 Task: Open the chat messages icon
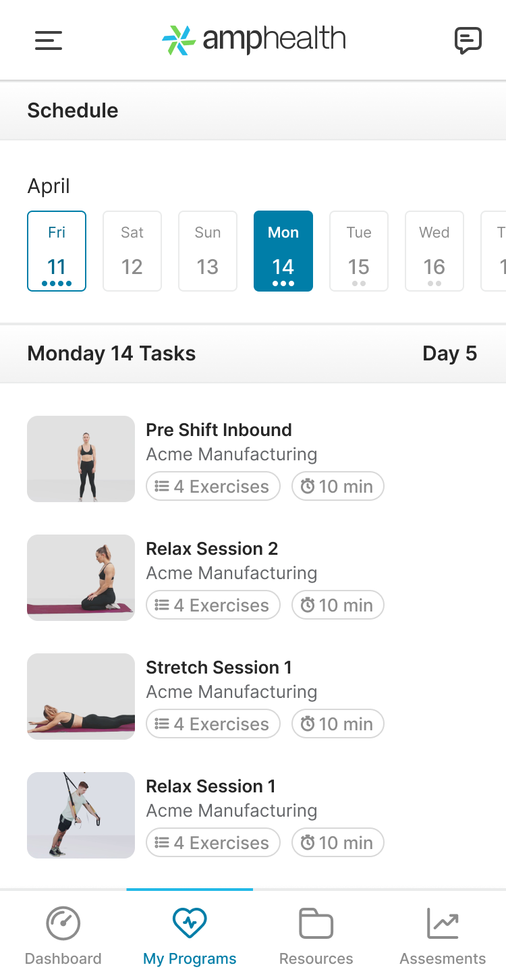[468, 40]
